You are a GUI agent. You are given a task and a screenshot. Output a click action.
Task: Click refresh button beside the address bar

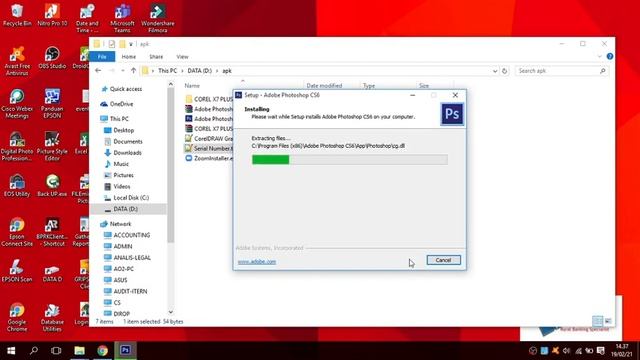[504, 71]
